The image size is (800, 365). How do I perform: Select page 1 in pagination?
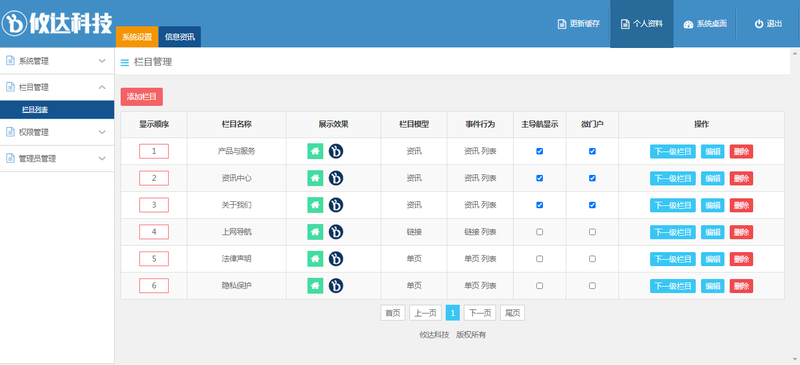(x=453, y=313)
